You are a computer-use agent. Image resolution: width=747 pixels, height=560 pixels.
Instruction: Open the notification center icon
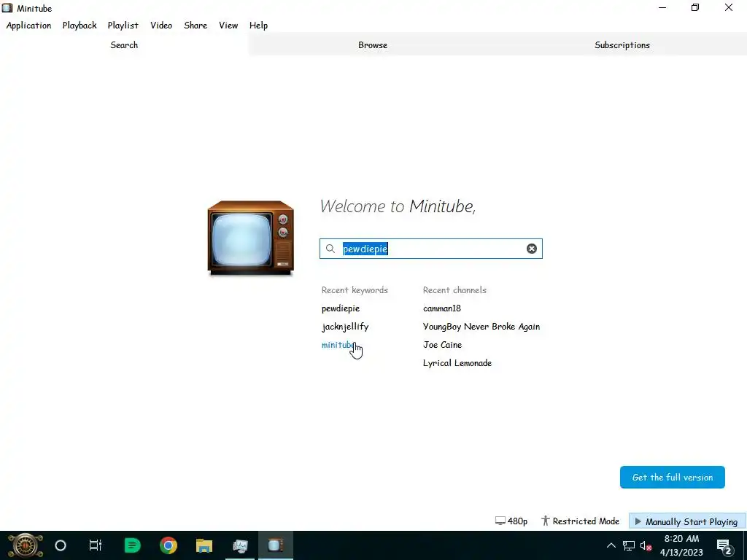tap(724, 547)
